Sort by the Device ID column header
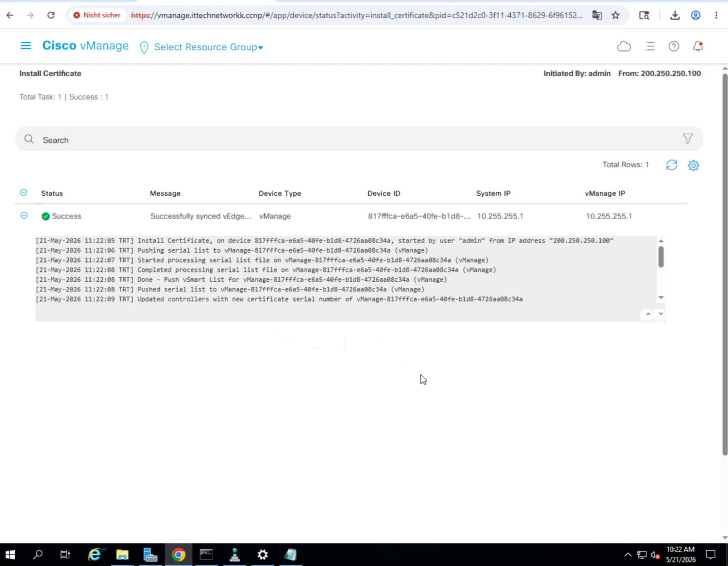 click(384, 194)
